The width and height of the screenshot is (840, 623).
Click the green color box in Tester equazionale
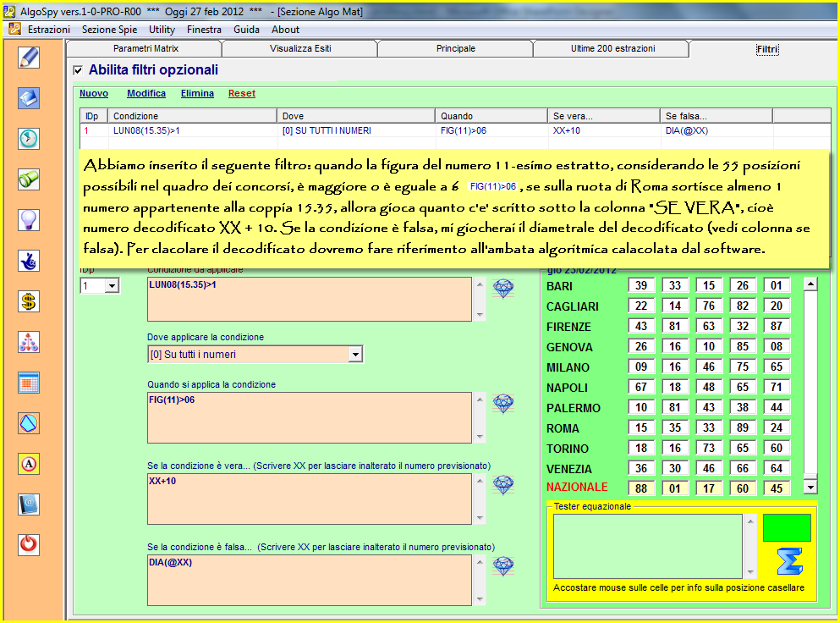787,527
